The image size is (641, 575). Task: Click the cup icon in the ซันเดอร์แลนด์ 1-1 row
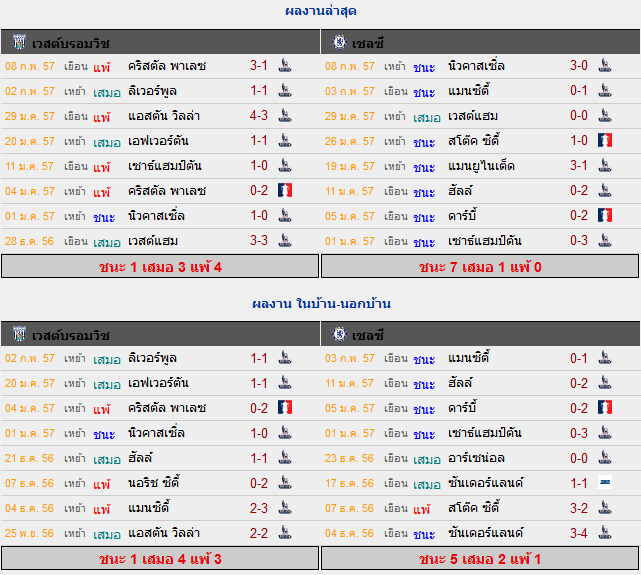[605, 483]
